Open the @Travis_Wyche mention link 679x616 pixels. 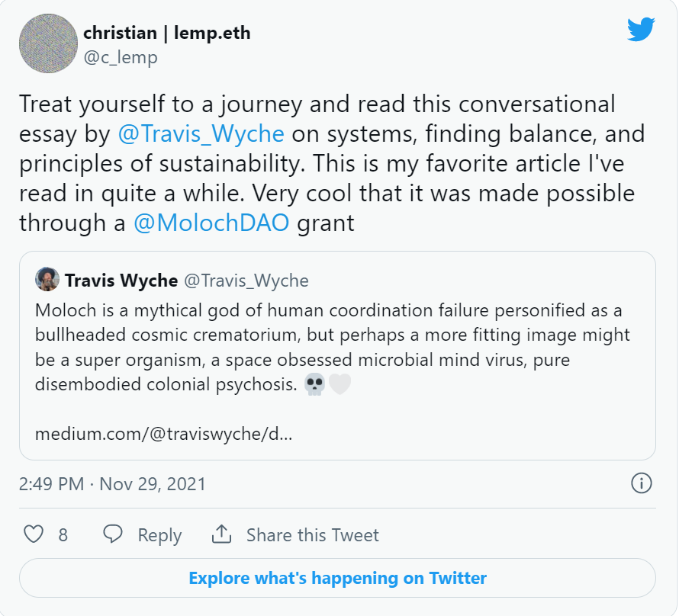(x=201, y=133)
